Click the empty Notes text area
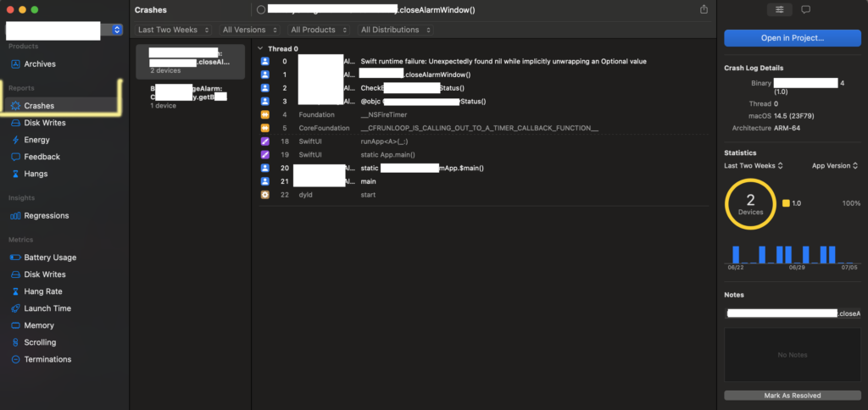Image resolution: width=868 pixels, height=410 pixels. click(792, 354)
